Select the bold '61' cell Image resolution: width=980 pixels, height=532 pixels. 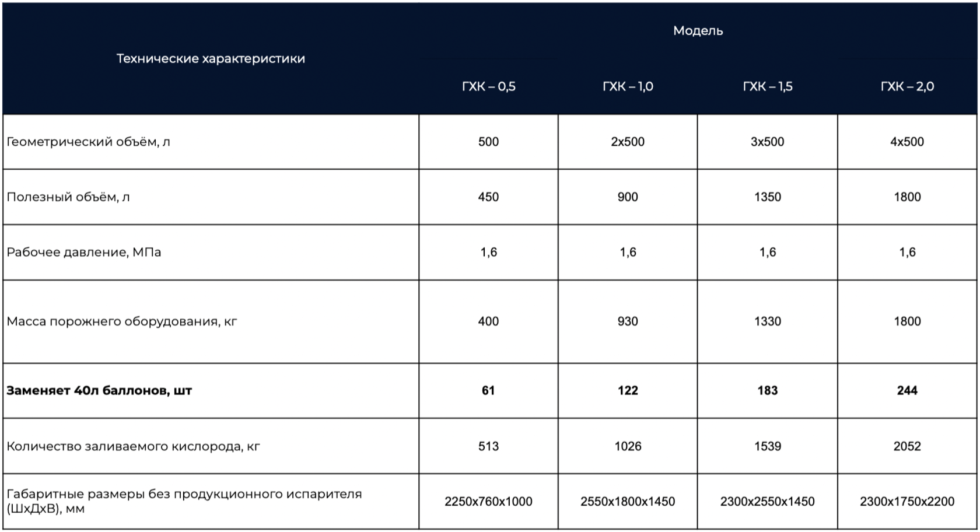pyautogui.click(x=488, y=391)
